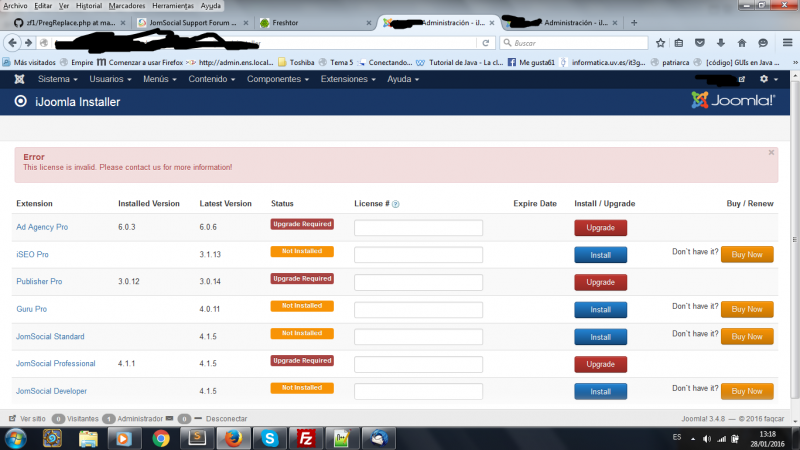The height and width of the screenshot is (450, 800).
Task: Open the Marcadores menu
Action: point(127,6)
